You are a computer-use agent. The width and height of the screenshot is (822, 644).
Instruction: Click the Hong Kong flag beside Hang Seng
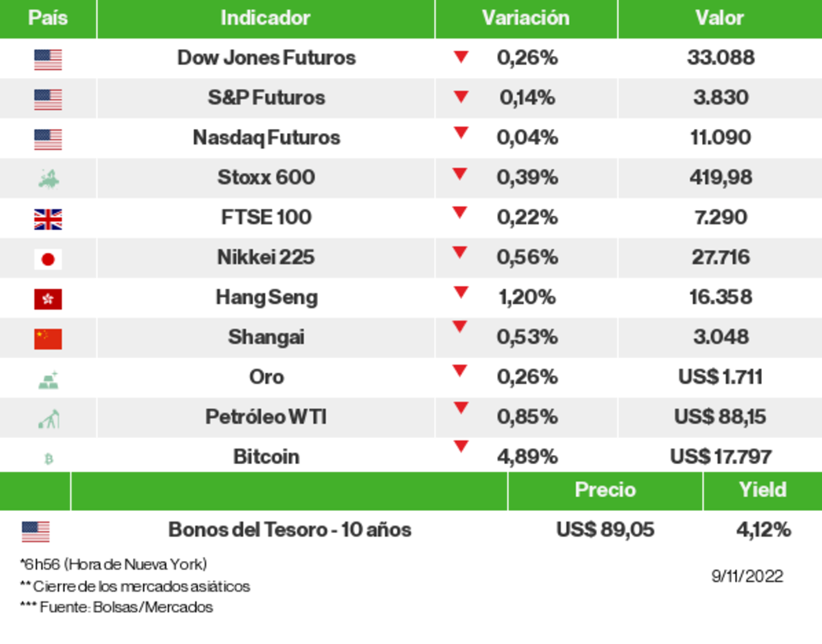pos(48,299)
